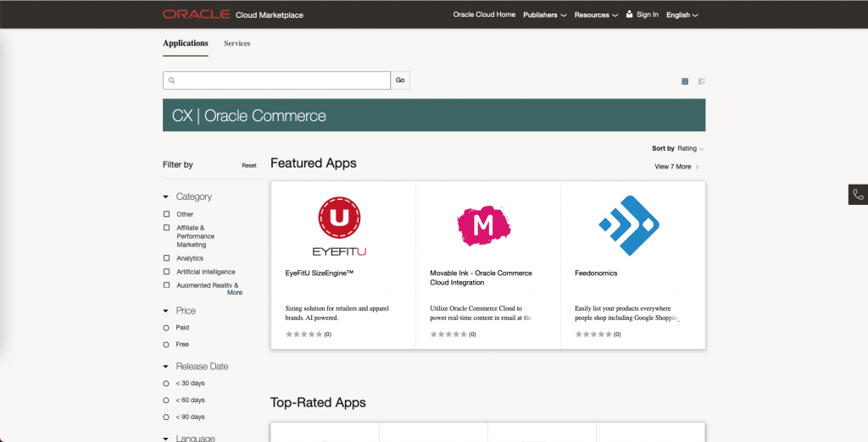Viewport: 868px width, 442px height.
Task: Select release date under 90 days
Action: [x=166, y=417]
